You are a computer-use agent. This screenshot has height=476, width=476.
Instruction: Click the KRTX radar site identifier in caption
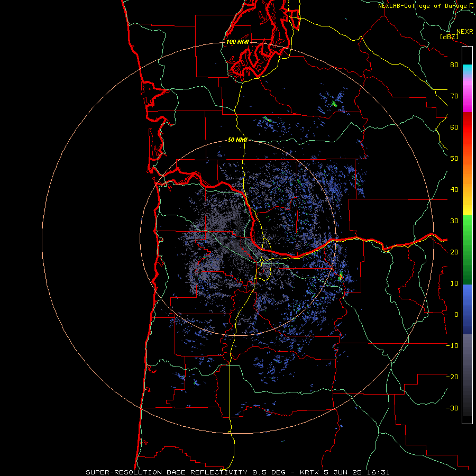point(310,472)
